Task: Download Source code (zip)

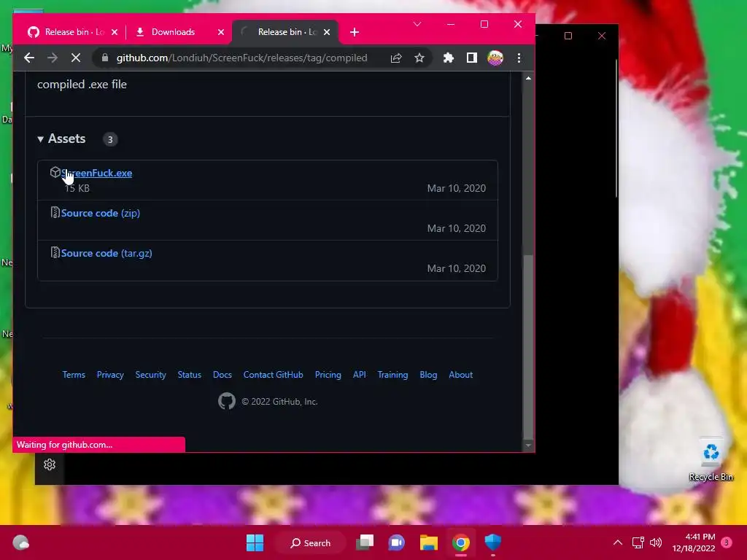Action: click(101, 213)
